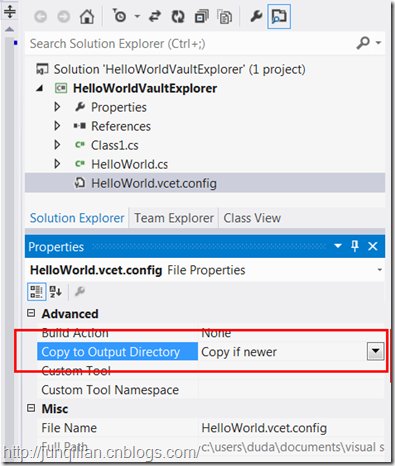Collapse the HelloWorldVaultExplorer project node
Image resolution: width=395 pixels, height=466 pixels.
[x=40, y=88]
